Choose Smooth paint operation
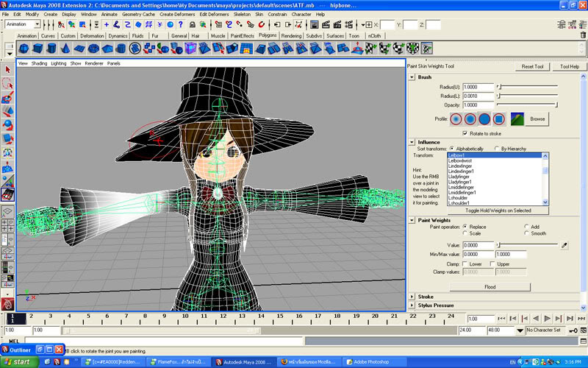The width and height of the screenshot is (588, 368). 526,233
